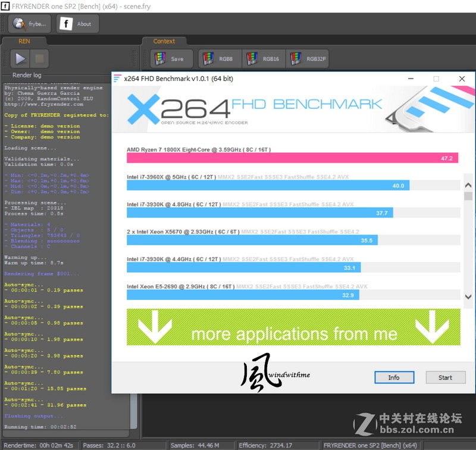Click the Facebook icon on the About button
Viewport: 476px width, 450px height.
pos(65,24)
